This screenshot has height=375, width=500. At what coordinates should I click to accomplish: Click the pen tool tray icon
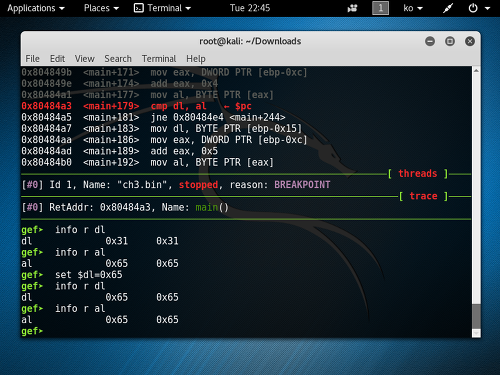tap(448, 8)
